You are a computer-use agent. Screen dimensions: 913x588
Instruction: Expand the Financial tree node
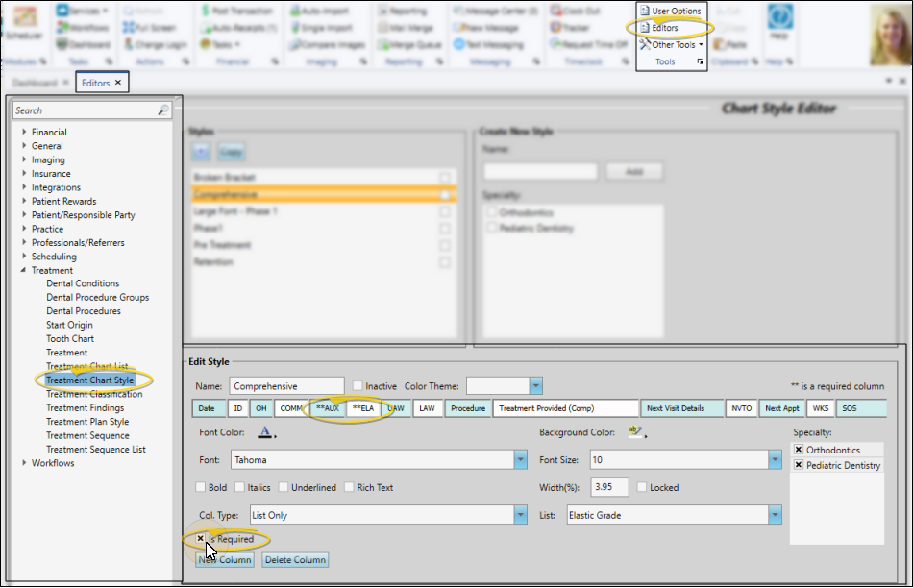click(x=24, y=133)
